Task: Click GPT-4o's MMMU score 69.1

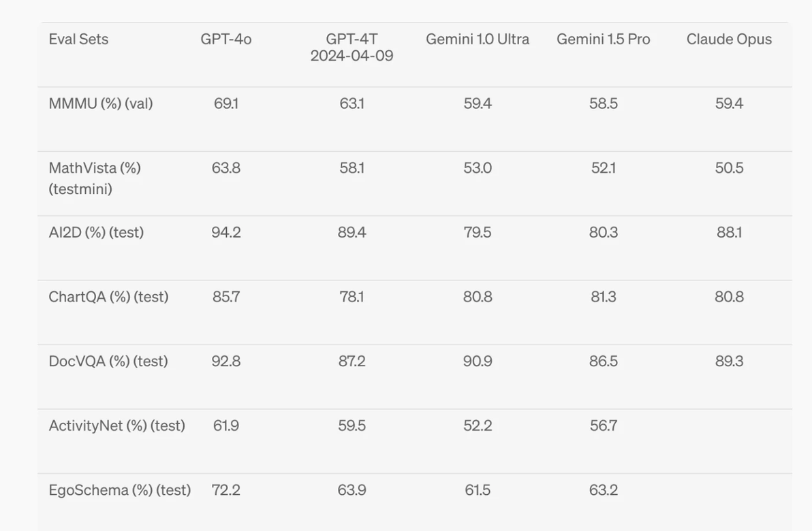Action: coord(226,103)
